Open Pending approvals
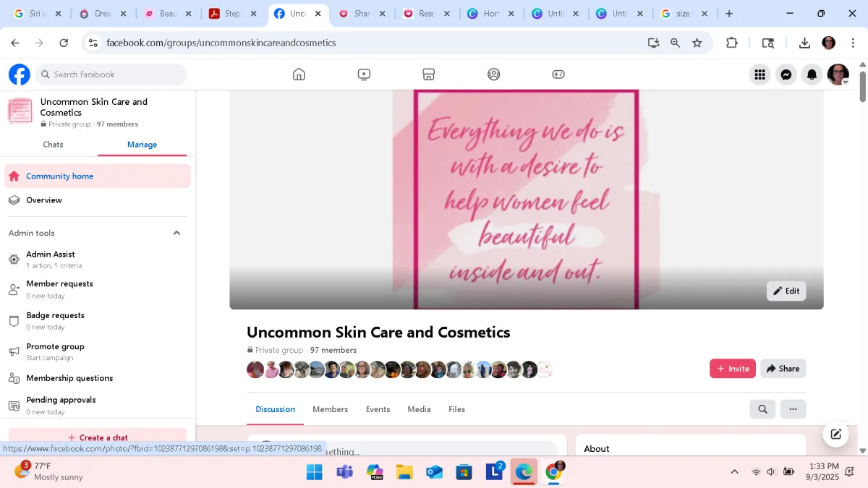Screen dimensions: 868x488 click(x=98, y=406)
